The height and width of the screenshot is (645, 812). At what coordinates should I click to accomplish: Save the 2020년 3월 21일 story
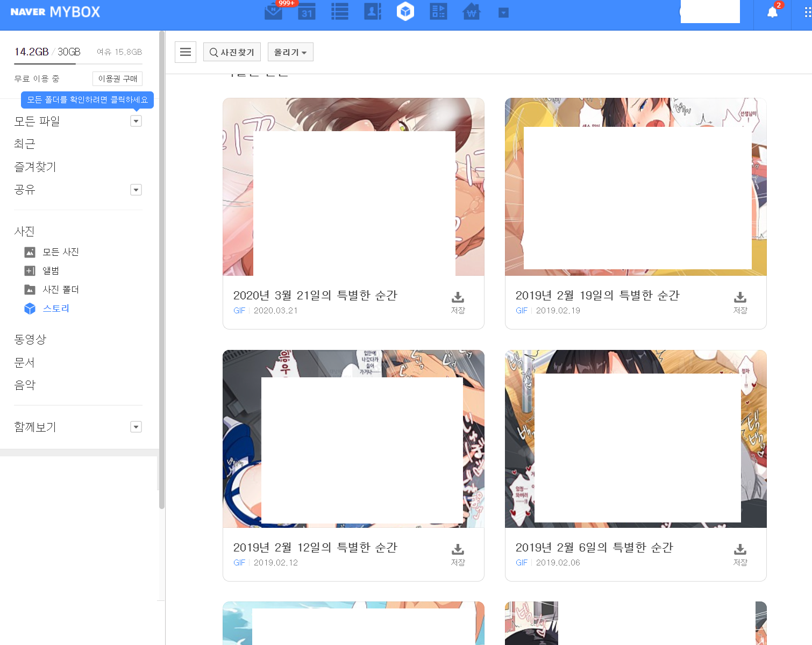[458, 303]
